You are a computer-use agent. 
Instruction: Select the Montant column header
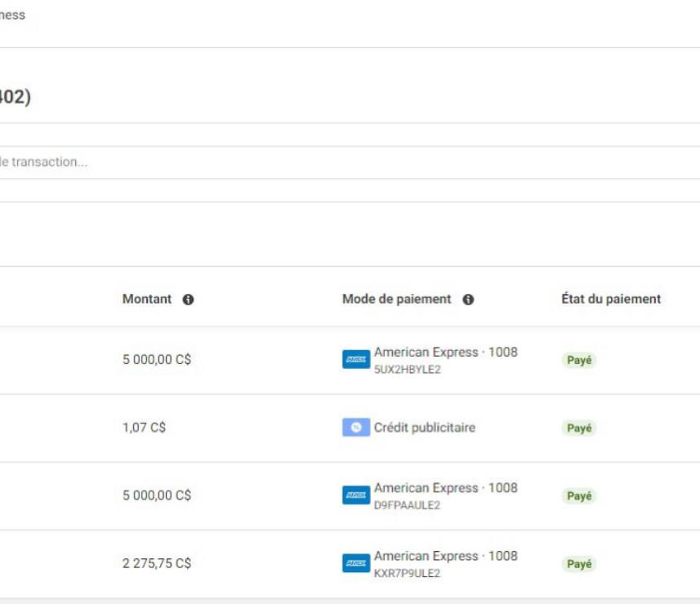pos(147,300)
